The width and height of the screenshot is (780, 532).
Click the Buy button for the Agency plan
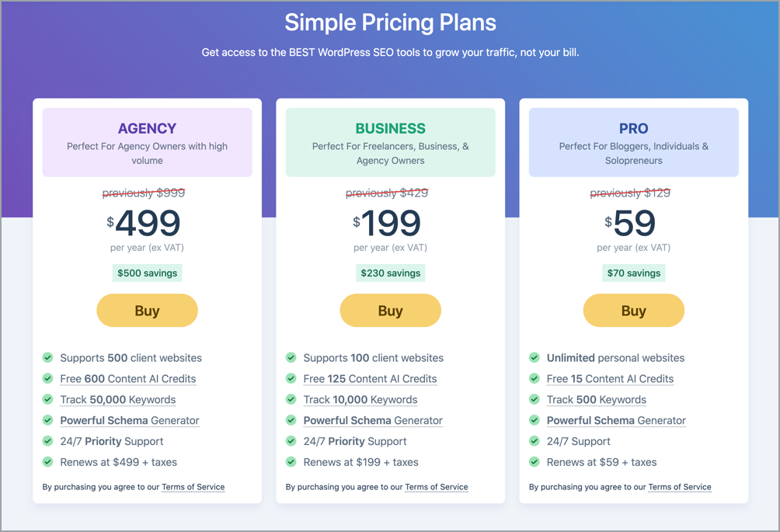click(x=148, y=310)
